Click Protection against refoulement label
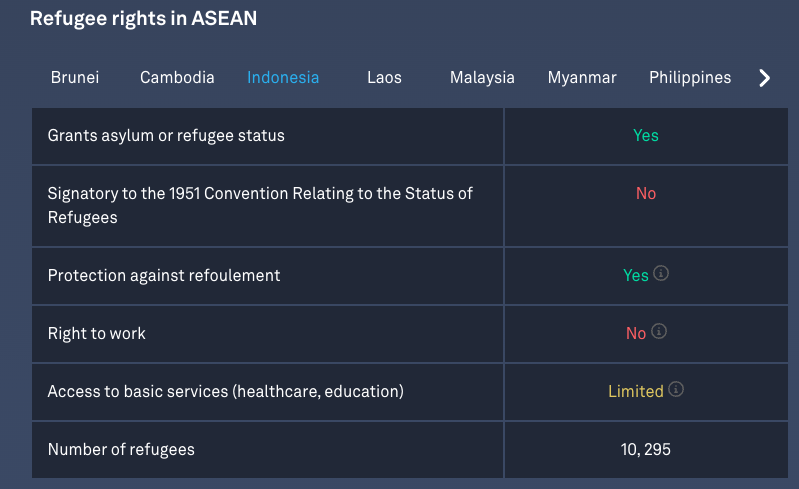This screenshot has height=489, width=799. [164, 275]
